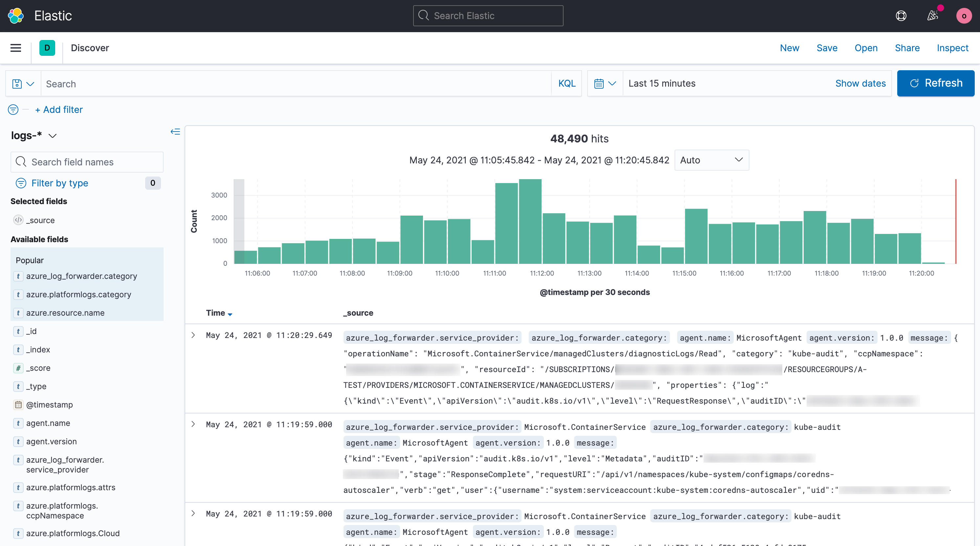The width and height of the screenshot is (980, 546).
Task: Click the Elastic logo icon
Action: click(x=17, y=15)
